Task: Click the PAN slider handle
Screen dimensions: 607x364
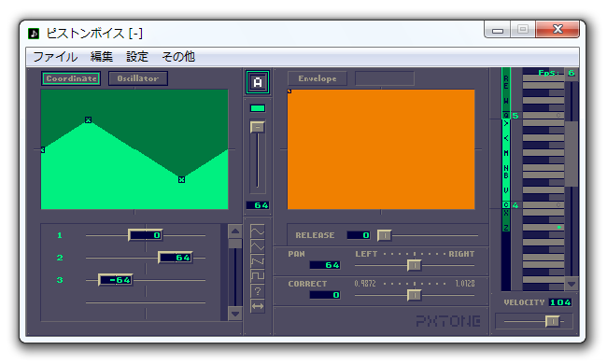Action: [415, 265]
